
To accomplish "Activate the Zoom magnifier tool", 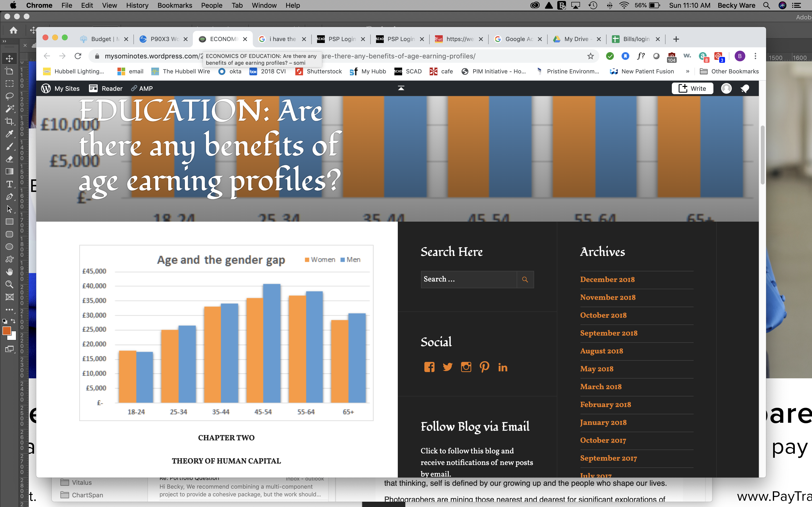I will pos(9,284).
